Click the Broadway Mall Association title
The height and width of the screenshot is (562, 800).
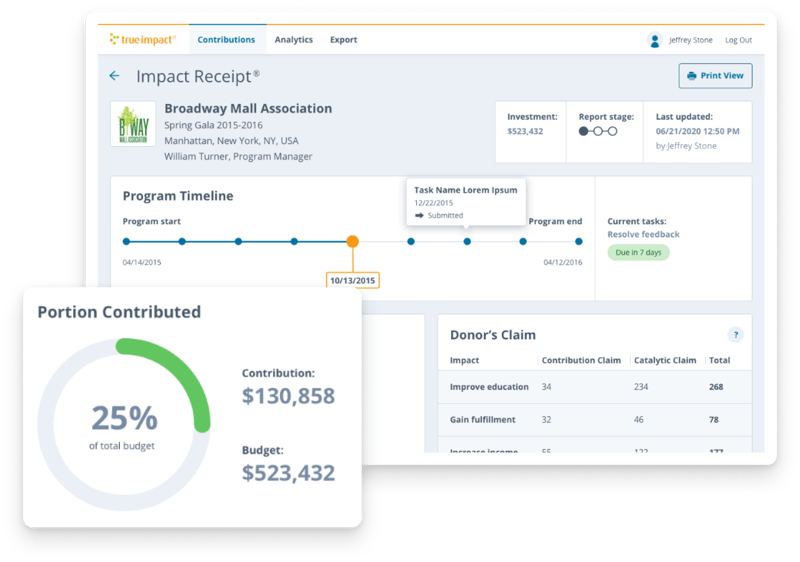coord(248,108)
